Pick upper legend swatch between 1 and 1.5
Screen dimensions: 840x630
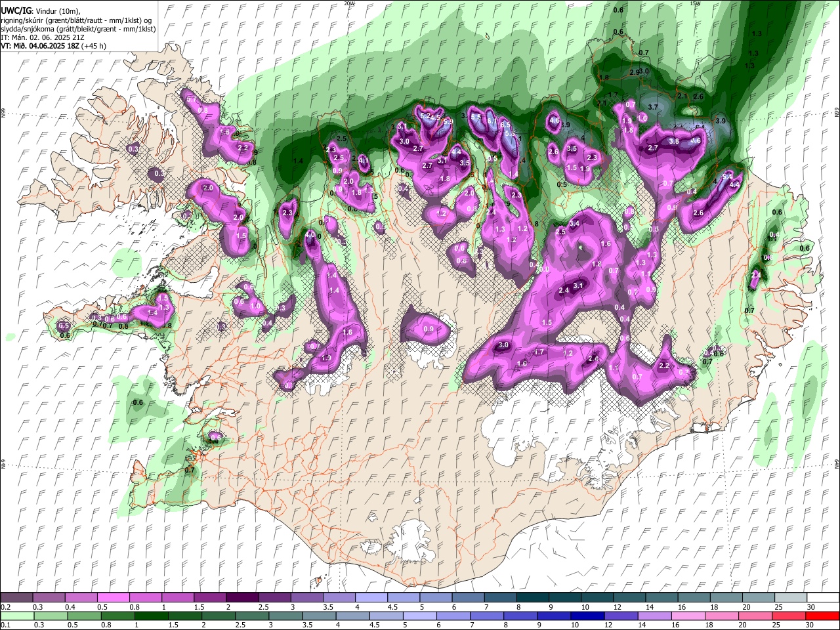pos(178,598)
